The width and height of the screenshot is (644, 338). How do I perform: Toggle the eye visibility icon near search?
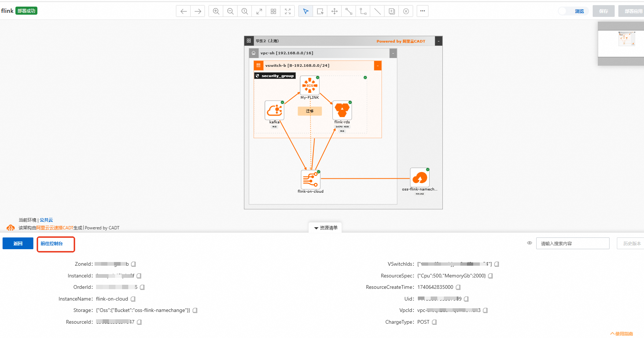coord(530,243)
